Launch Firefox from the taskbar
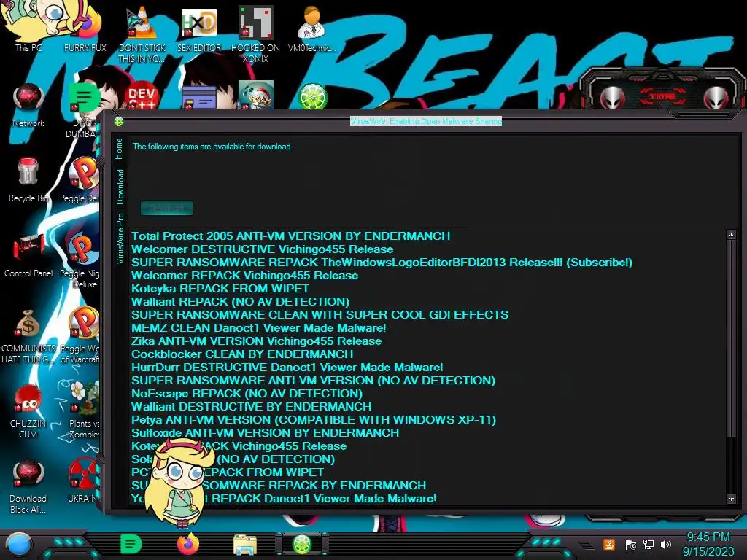The height and width of the screenshot is (560, 747). point(188,544)
